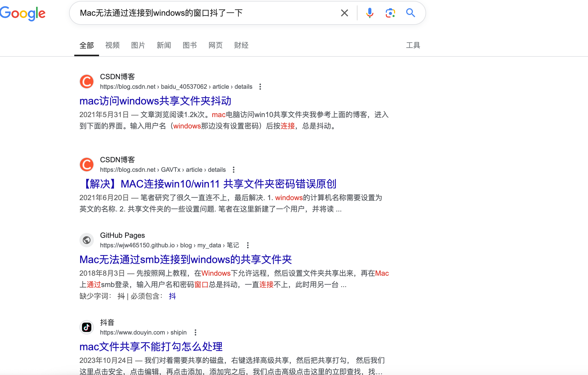Switch to the 图片 tab
588x375 pixels.
[138, 45]
